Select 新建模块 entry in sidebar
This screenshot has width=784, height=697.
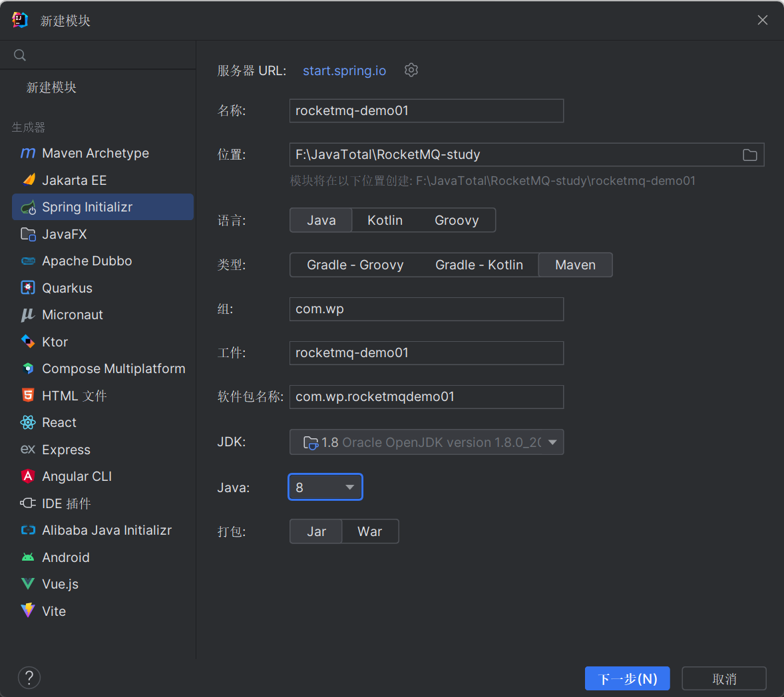[51, 87]
